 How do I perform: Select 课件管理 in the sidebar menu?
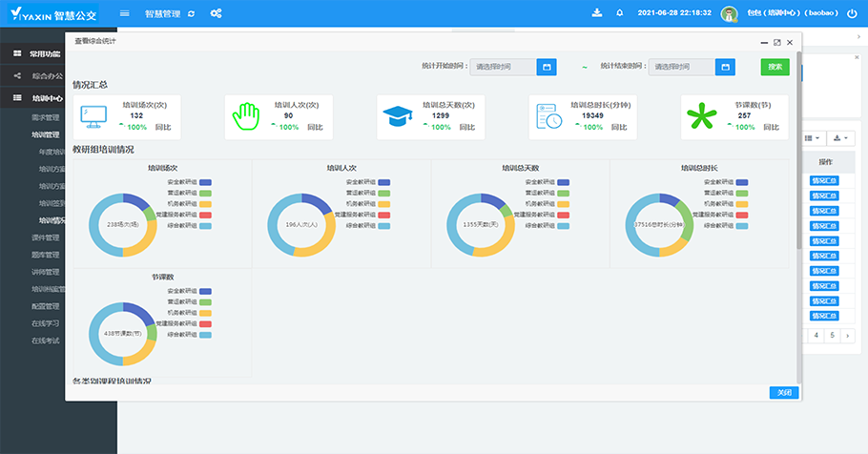coord(46,237)
